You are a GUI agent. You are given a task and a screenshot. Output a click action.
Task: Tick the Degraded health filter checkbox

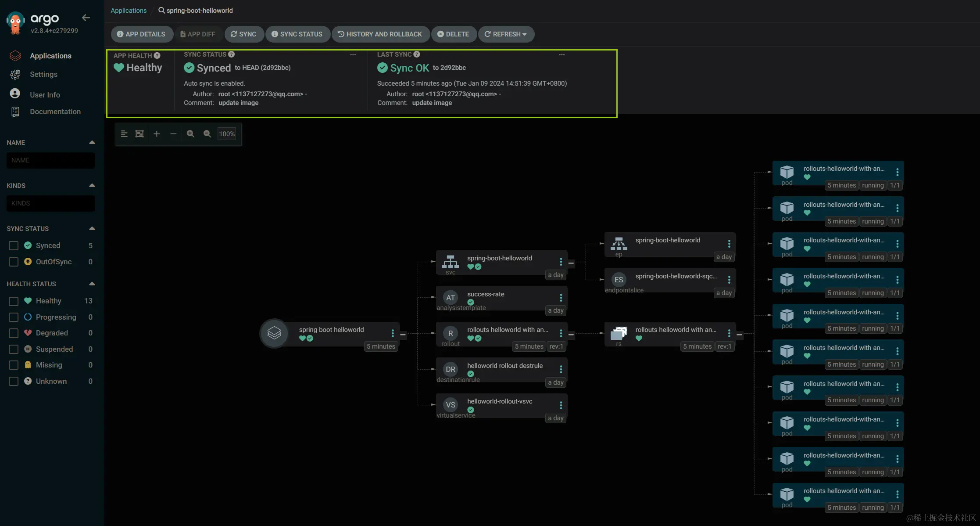pyautogui.click(x=14, y=333)
